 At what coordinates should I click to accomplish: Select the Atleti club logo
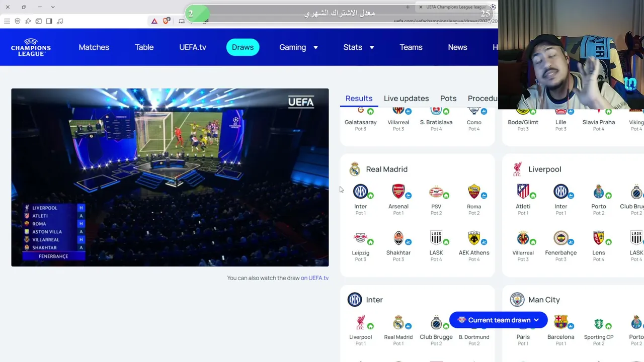[523, 192]
